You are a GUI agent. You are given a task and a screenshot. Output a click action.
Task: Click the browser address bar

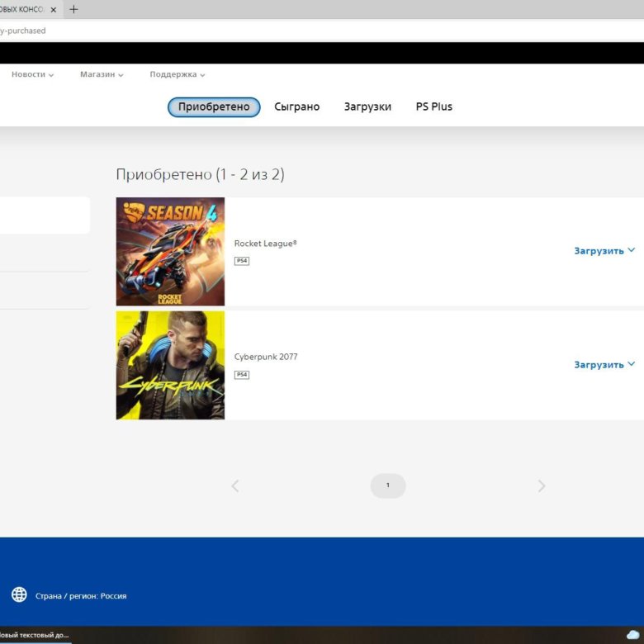pyautogui.click(x=322, y=31)
